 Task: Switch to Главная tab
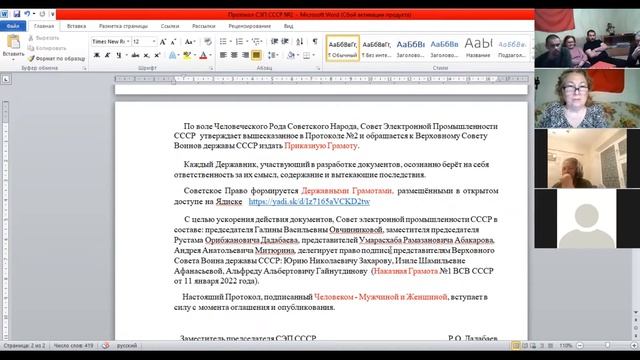tap(44, 26)
